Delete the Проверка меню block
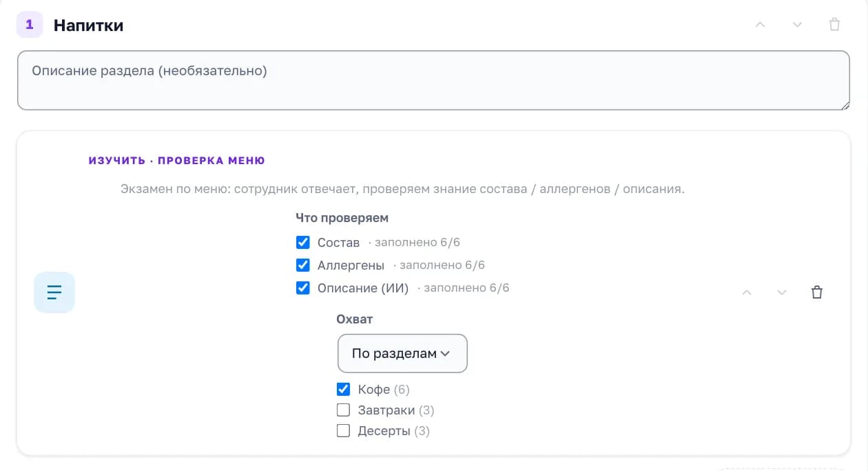Viewport: 868px width, 471px height. coord(817,292)
